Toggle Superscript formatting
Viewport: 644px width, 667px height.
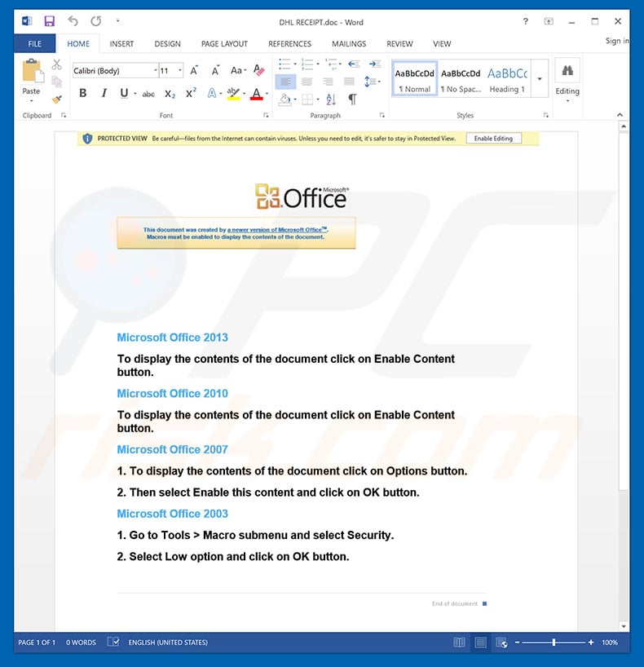pos(191,93)
